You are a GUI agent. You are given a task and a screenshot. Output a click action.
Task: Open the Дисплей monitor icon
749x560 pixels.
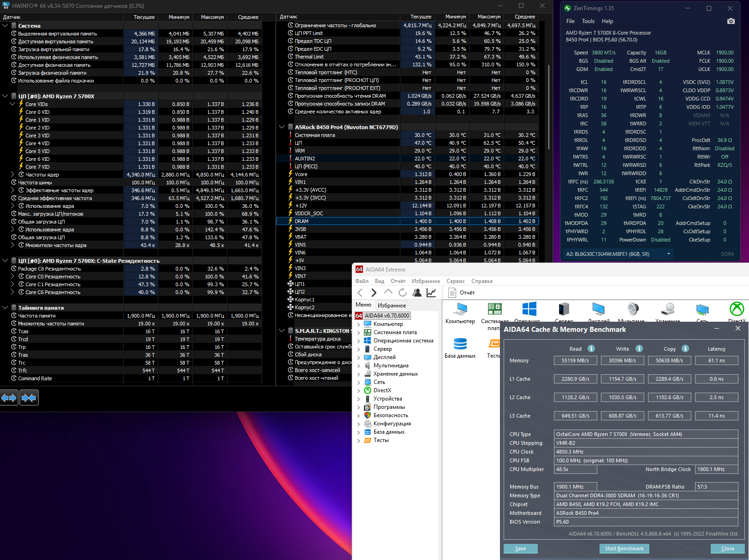tap(599, 309)
